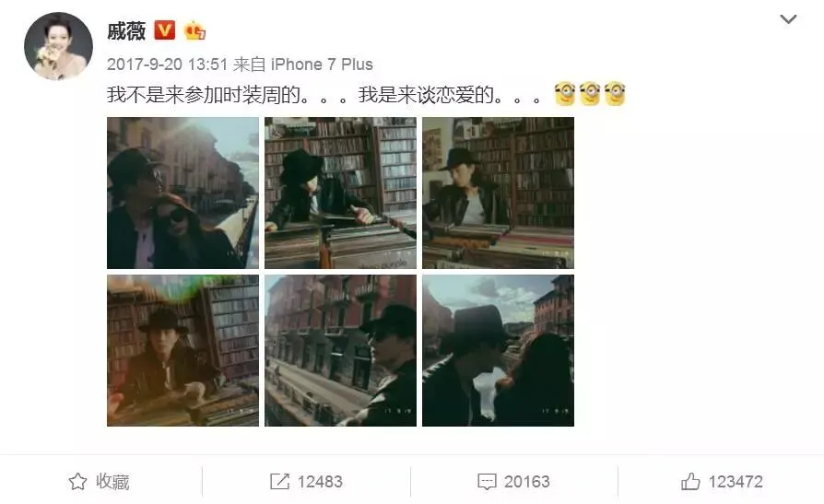Click the 收藏 favorite label
This screenshot has height=504, width=824.
[x=112, y=481]
